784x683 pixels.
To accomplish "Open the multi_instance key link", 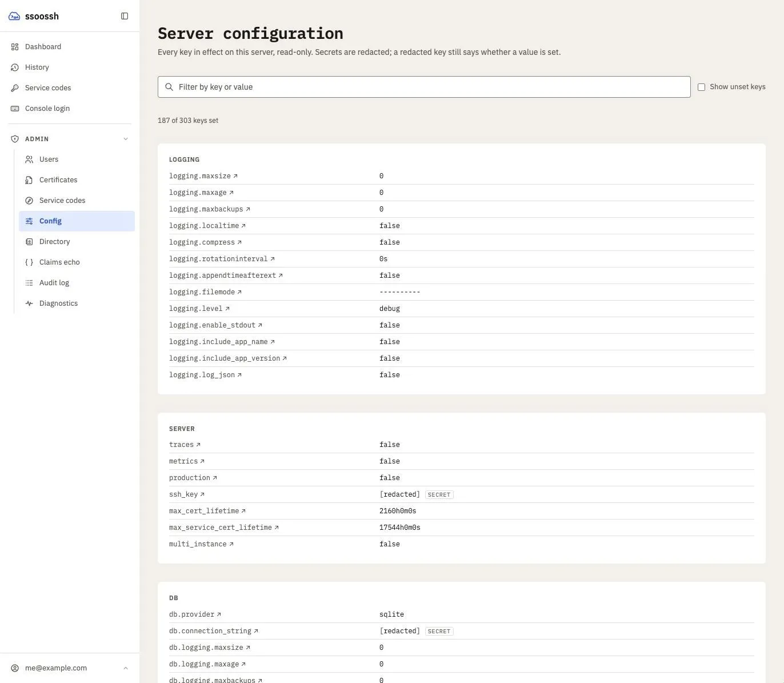I will [201, 544].
